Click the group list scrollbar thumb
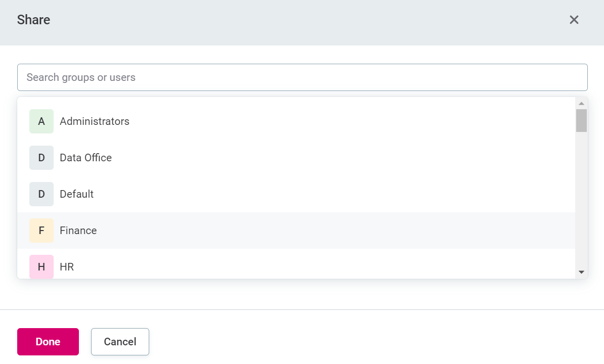This screenshot has width=604, height=364. [x=581, y=120]
